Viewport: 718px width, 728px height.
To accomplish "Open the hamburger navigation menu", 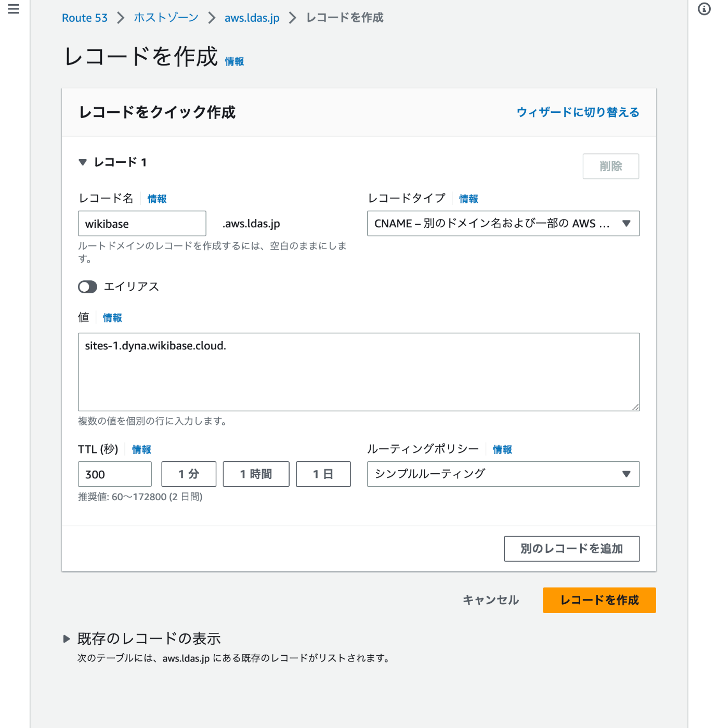I will pyautogui.click(x=14, y=9).
